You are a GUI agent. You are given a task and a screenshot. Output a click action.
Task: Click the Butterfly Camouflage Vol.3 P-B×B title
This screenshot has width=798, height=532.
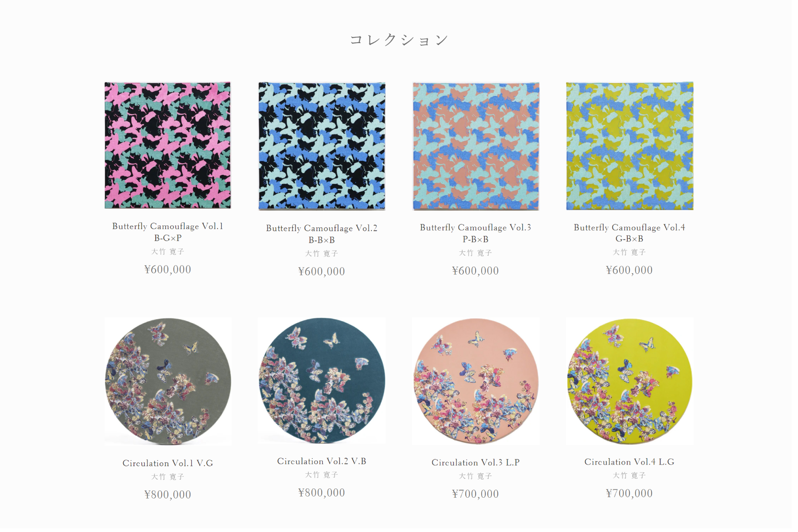coord(476,233)
